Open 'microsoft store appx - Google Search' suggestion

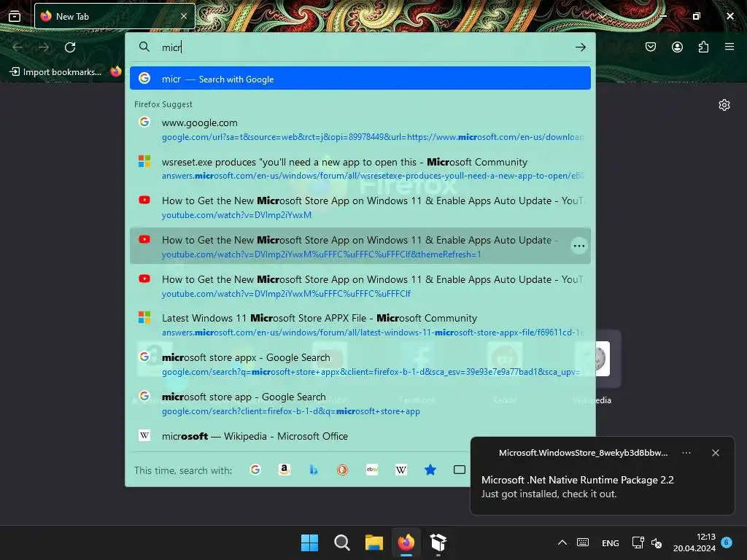(x=360, y=364)
